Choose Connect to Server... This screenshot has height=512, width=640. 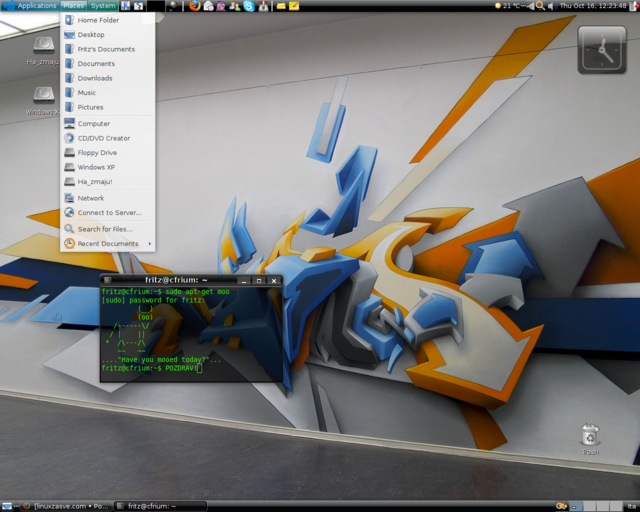click(108, 212)
